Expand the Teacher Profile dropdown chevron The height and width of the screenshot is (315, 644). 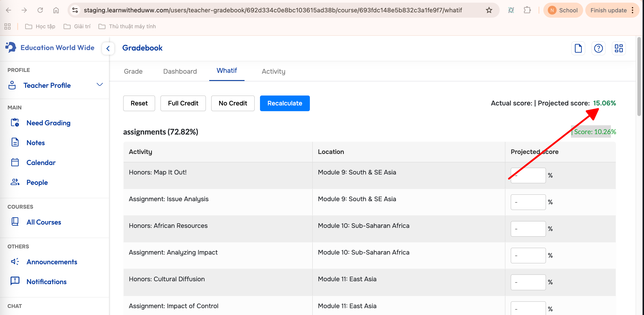click(x=100, y=85)
